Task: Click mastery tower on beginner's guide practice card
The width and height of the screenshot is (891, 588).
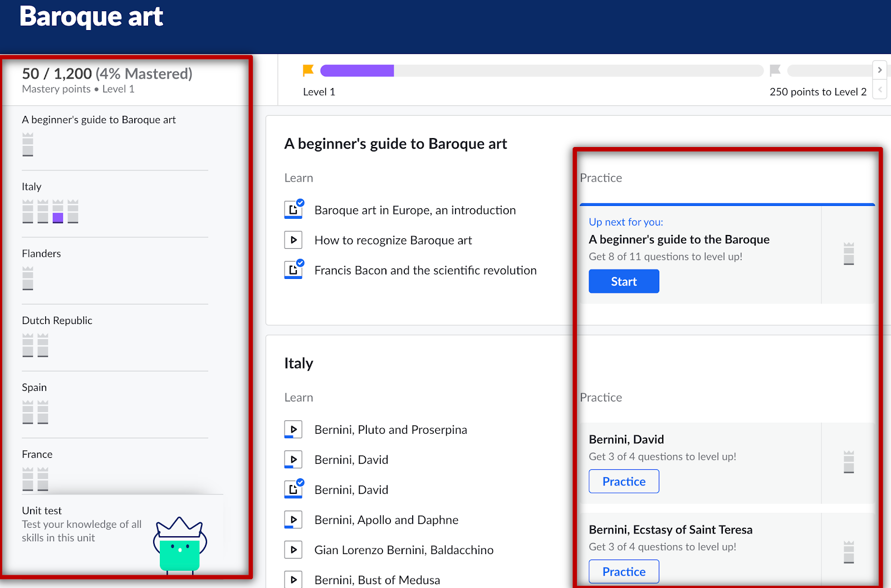Action: pos(849,254)
